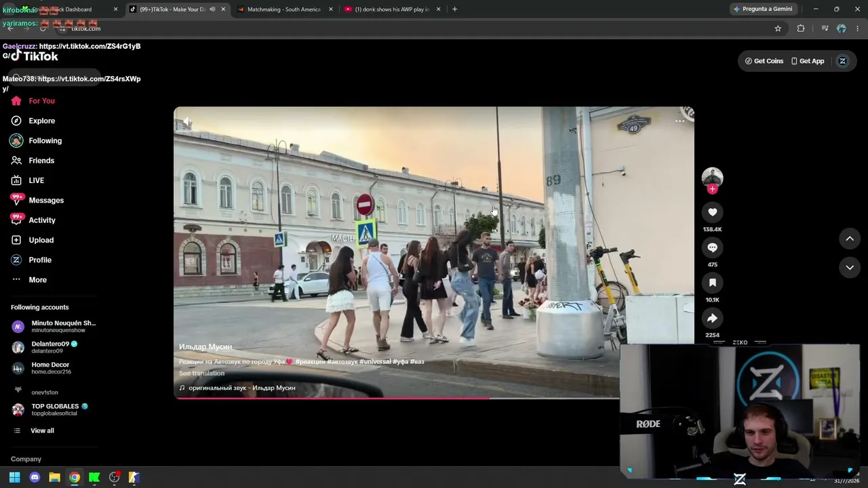Viewport: 868px width, 488px height.
Task: Open the Minuto Neuquén Sh... account
Action: click(x=54, y=327)
